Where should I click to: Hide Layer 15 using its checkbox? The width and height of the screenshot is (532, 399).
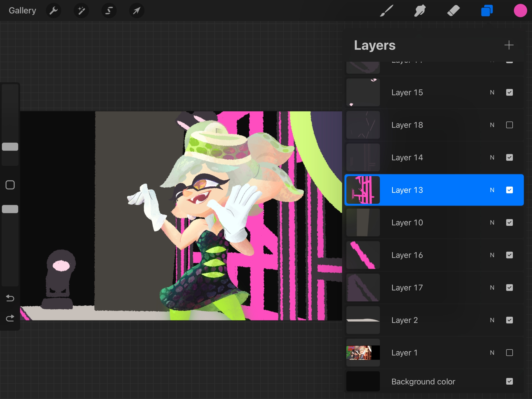[509, 92]
